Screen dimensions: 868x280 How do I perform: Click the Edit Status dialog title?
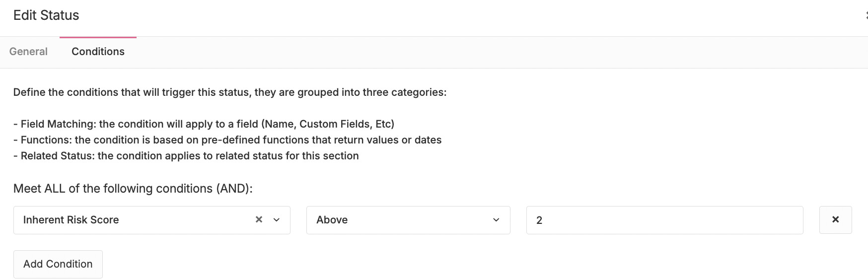(46, 15)
